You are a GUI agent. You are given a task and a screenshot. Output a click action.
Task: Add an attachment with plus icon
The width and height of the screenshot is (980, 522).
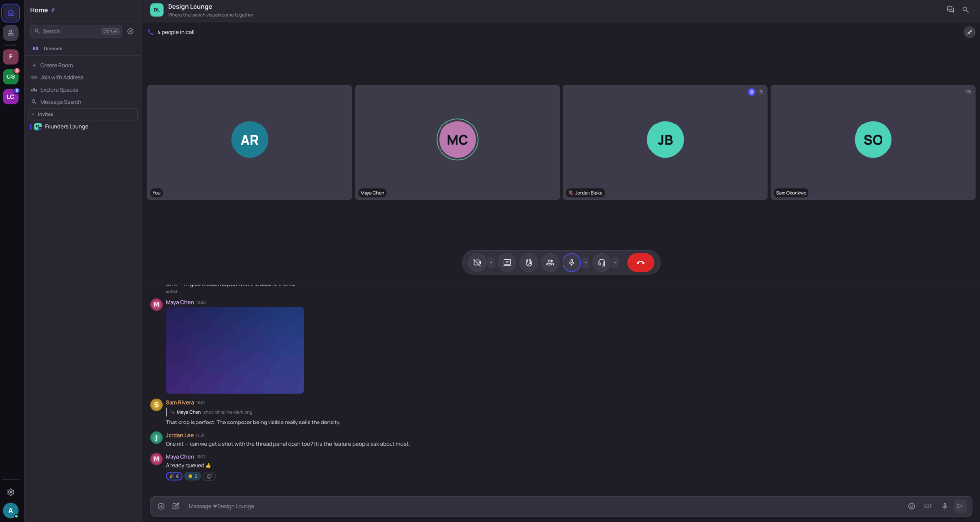161,506
